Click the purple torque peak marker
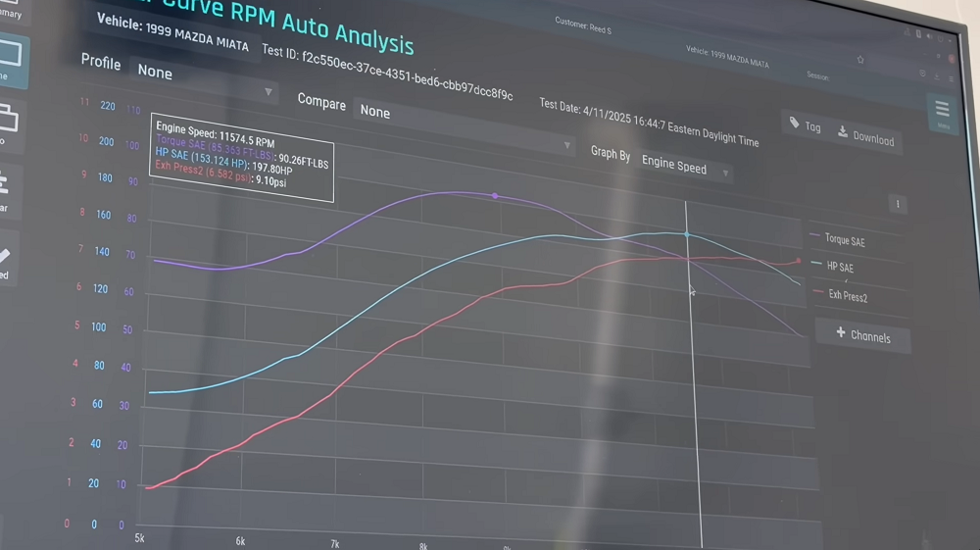 click(x=495, y=196)
